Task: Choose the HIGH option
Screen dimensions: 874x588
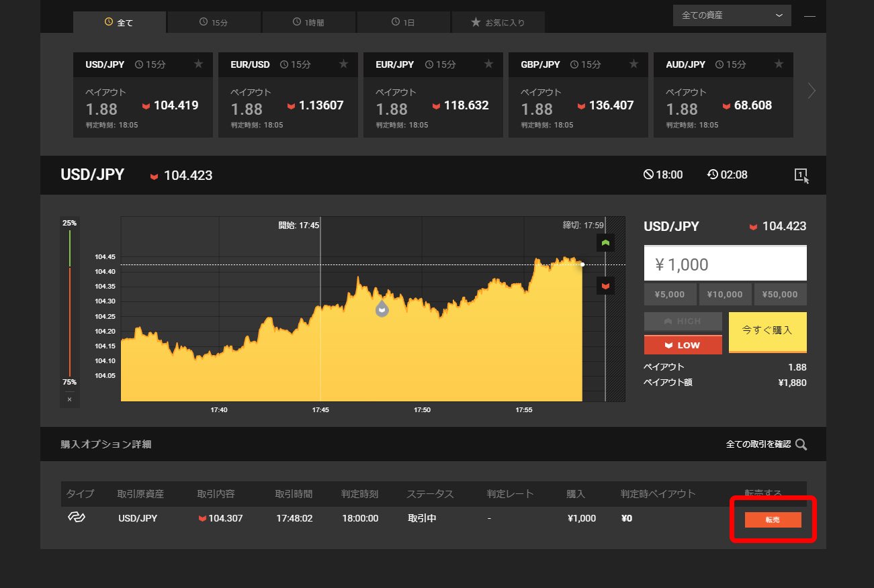Action: pos(683,322)
